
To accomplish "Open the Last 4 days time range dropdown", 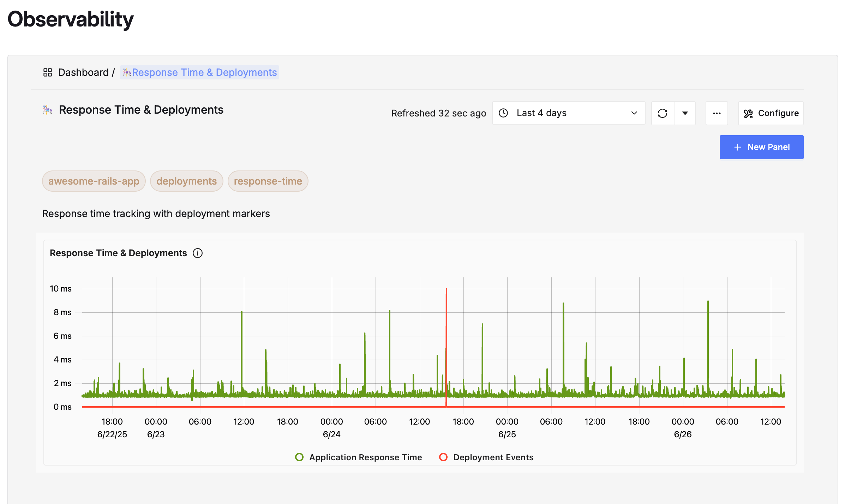I will coord(568,113).
